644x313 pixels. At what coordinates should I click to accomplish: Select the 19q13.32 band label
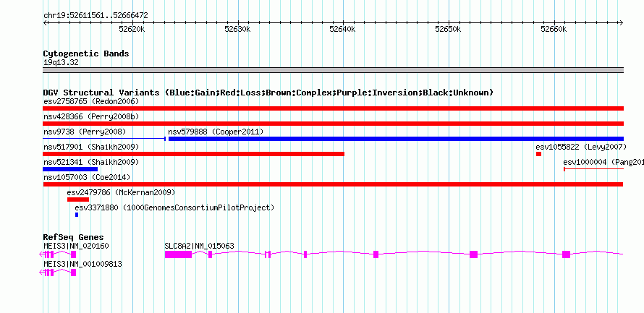coord(62,62)
